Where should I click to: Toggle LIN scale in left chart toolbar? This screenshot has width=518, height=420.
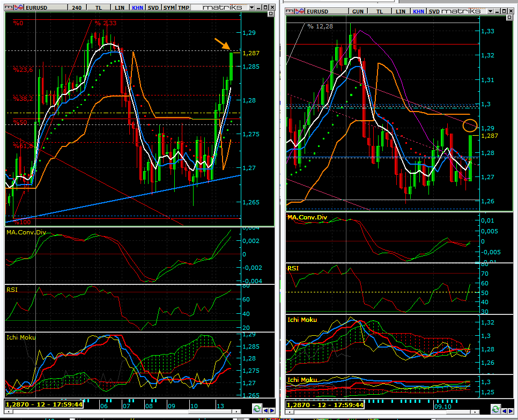119,8
